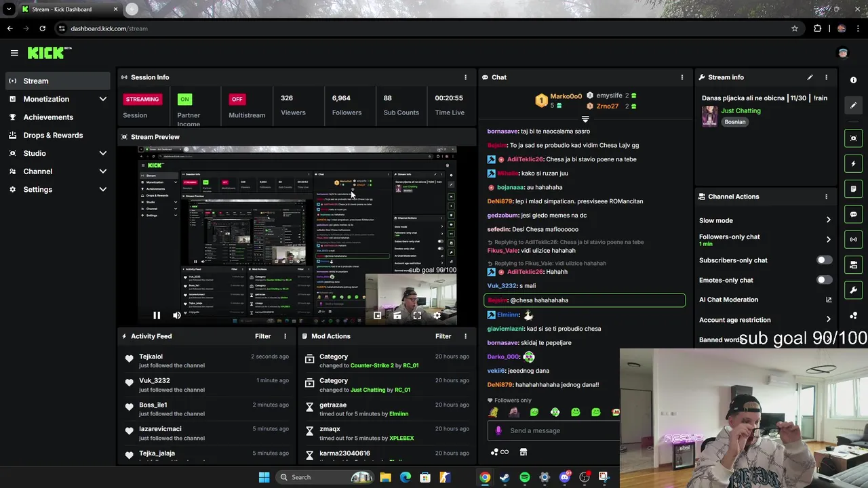Mute the stream preview with the speaker icon
The image size is (868, 488).
tap(177, 315)
